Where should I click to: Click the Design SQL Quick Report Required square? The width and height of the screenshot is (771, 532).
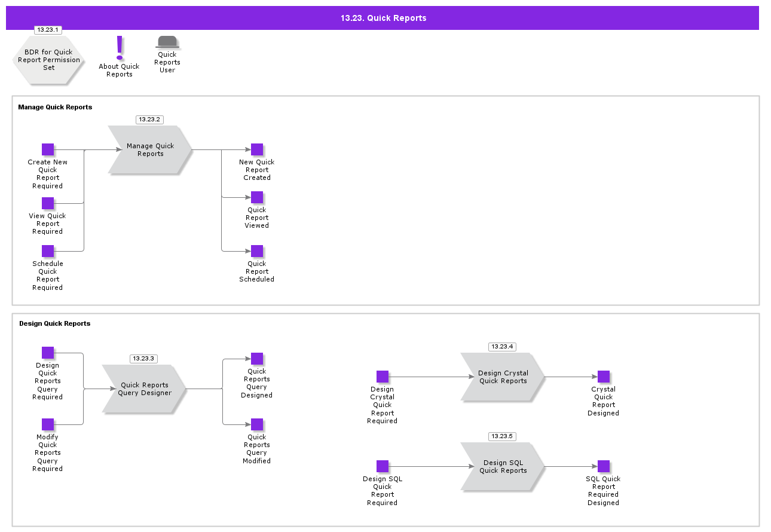tap(383, 466)
